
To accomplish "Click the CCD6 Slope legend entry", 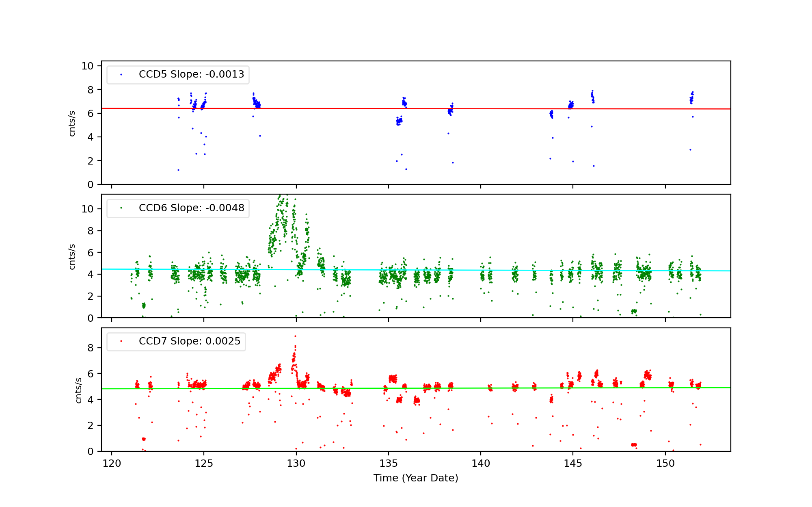I will (x=191, y=208).
